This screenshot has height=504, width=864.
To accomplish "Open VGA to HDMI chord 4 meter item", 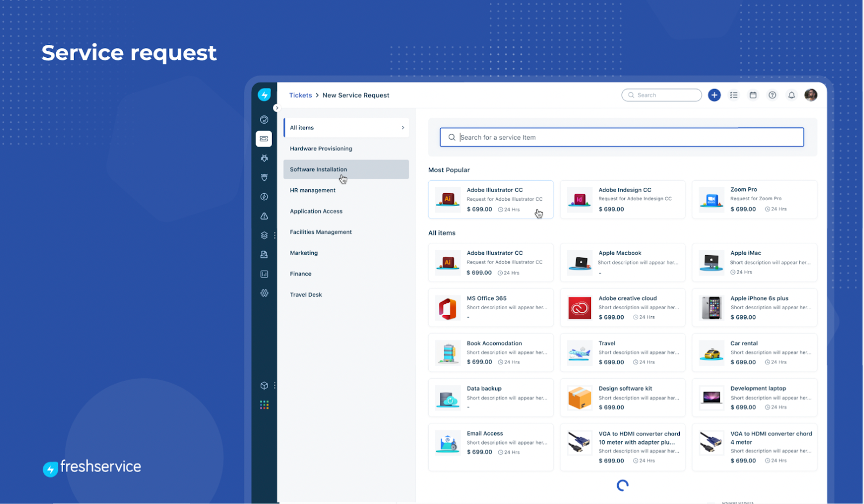I will pyautogui.click(x=754, y=447).
